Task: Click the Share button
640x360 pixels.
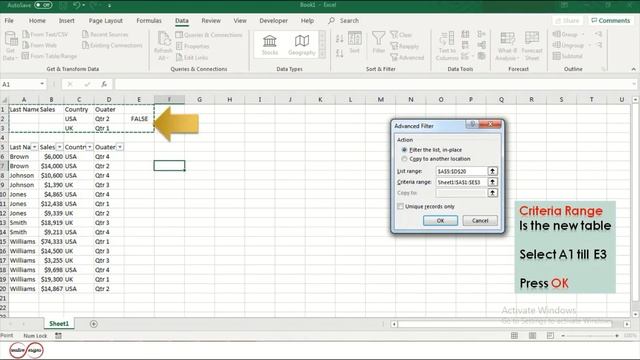Action: click(567, 20)
